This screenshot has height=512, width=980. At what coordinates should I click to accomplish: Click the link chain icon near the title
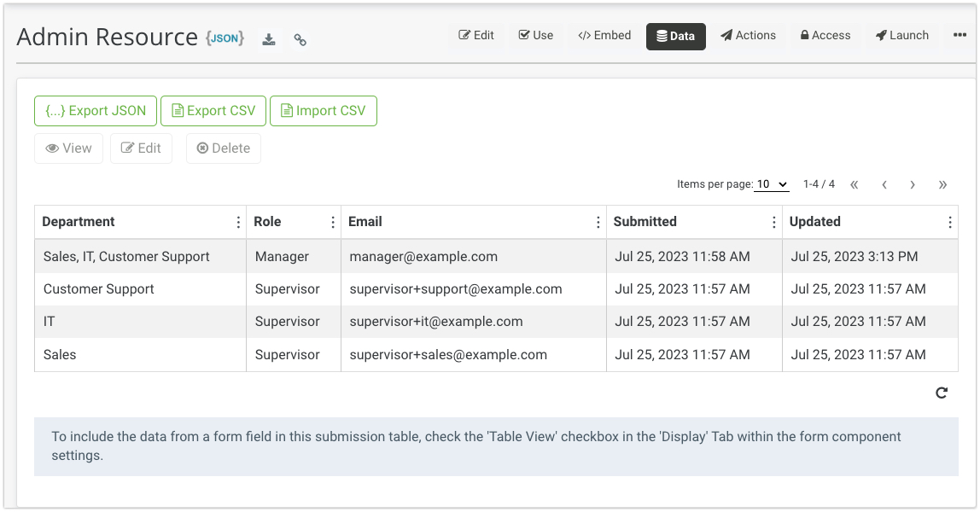coord(300,39)
